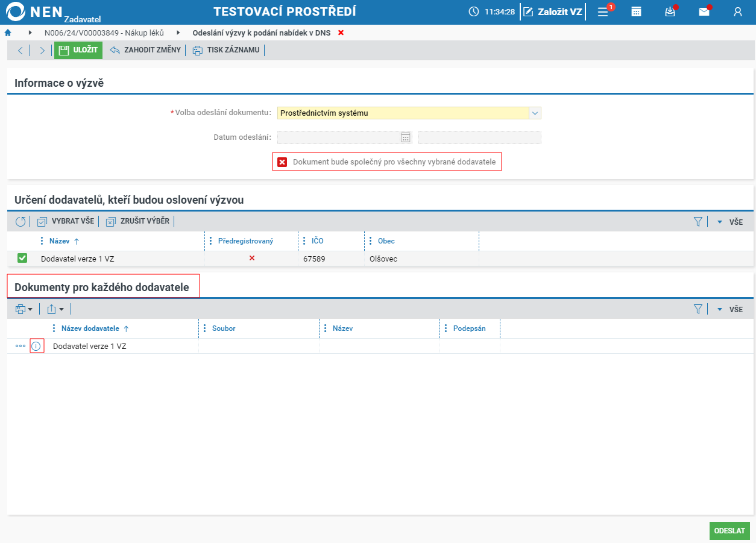Open the envelope messages icon
This screenshot has height=543, width=756.
pos(704,11)
